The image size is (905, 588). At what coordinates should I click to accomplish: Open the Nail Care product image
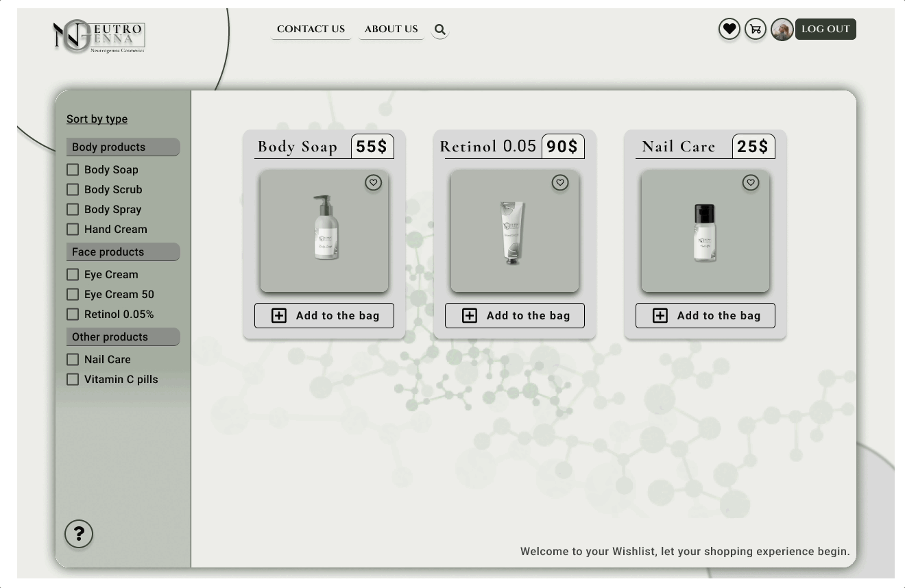[705, 231]
